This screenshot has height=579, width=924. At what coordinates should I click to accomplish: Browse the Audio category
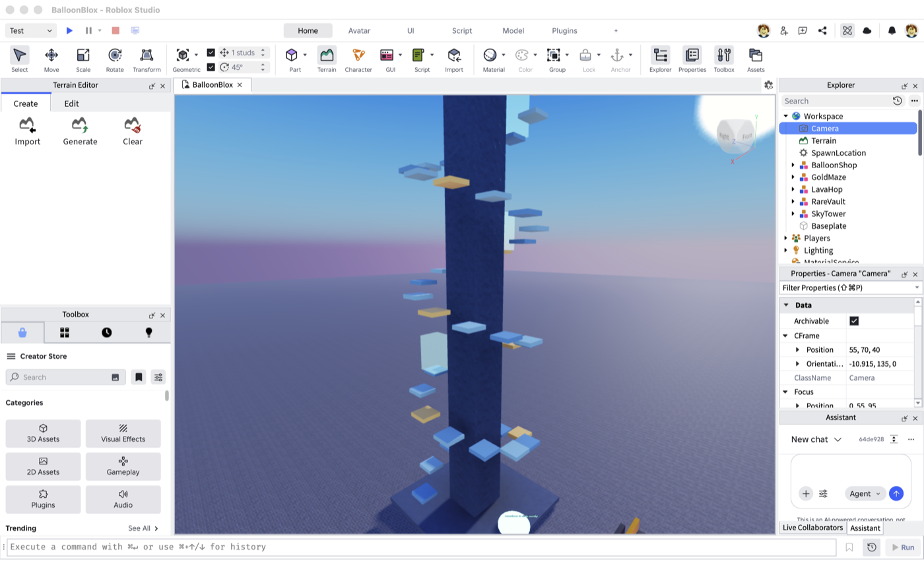(123, 499)
